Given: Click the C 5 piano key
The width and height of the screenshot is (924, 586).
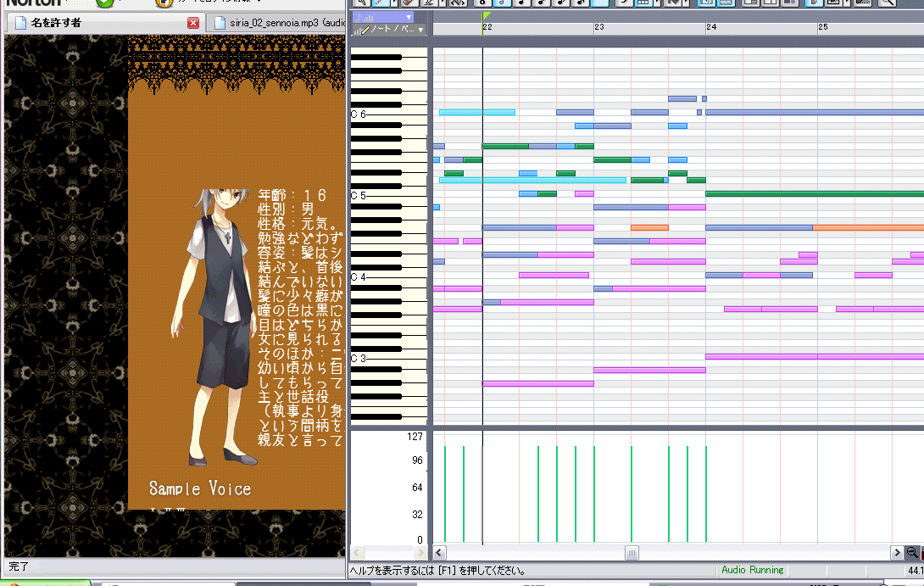Looking at the screenshot, I should coord(389,195).
